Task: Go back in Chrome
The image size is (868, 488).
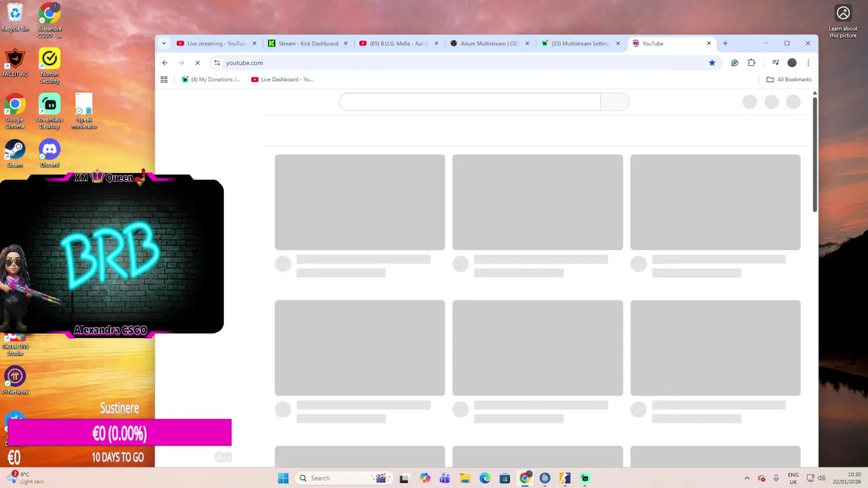Action: pyautogui.click(x=165, y=62)
